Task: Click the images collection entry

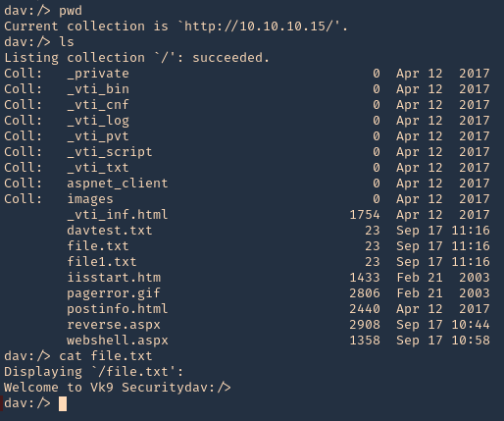Action: (90, 199)
